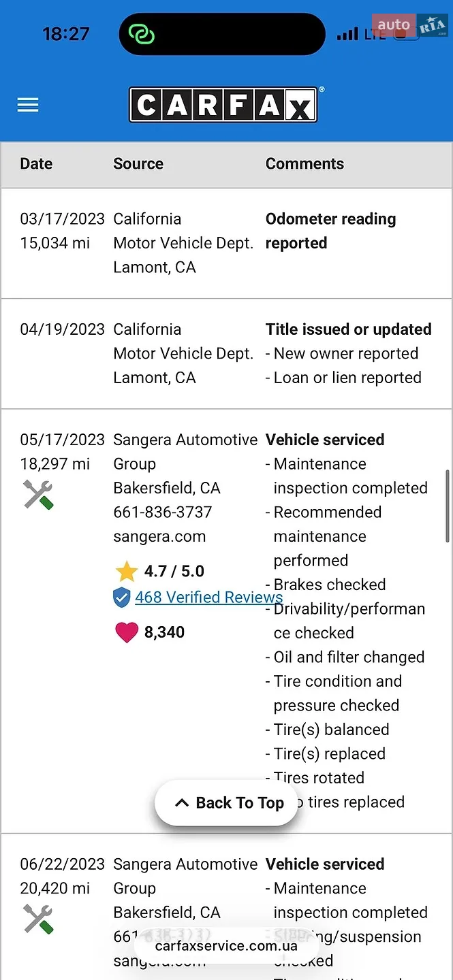
Task: Tap the sangera.com website text
Action: [159, 536]
